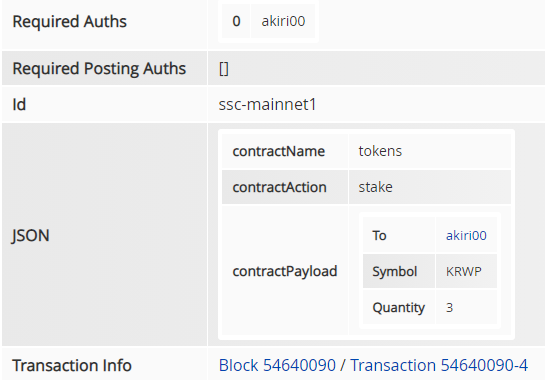Click the Required Auths index 0 cell
The image size is (545, 380).
click(236, 21)
